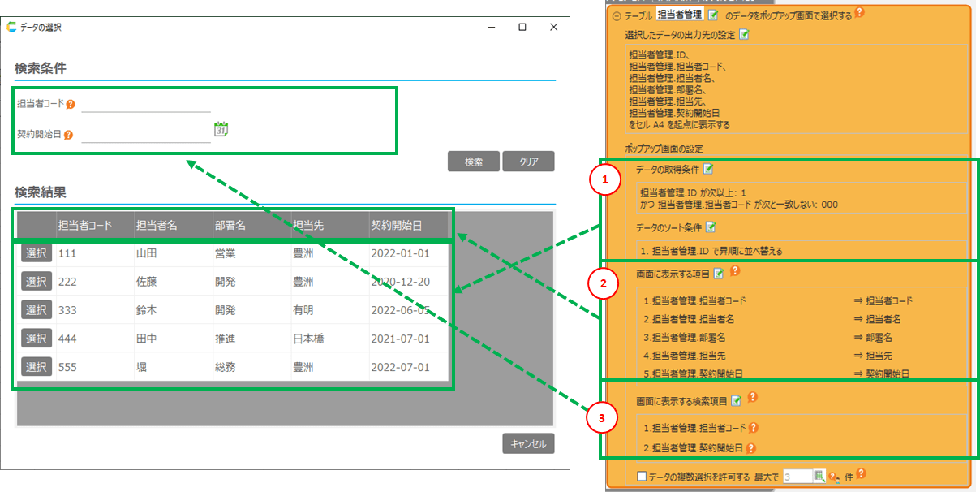Click help icon next to 担当者コード label

click(x=71, y=104)
